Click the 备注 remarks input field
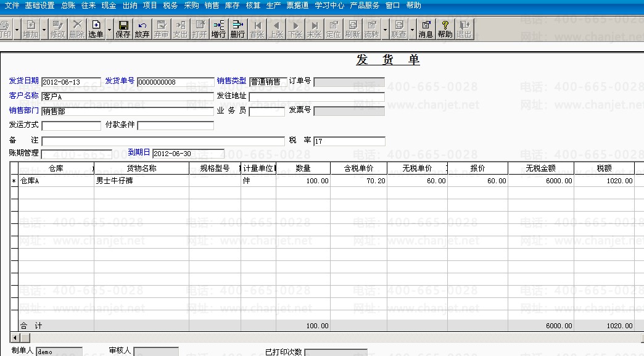 163,141
